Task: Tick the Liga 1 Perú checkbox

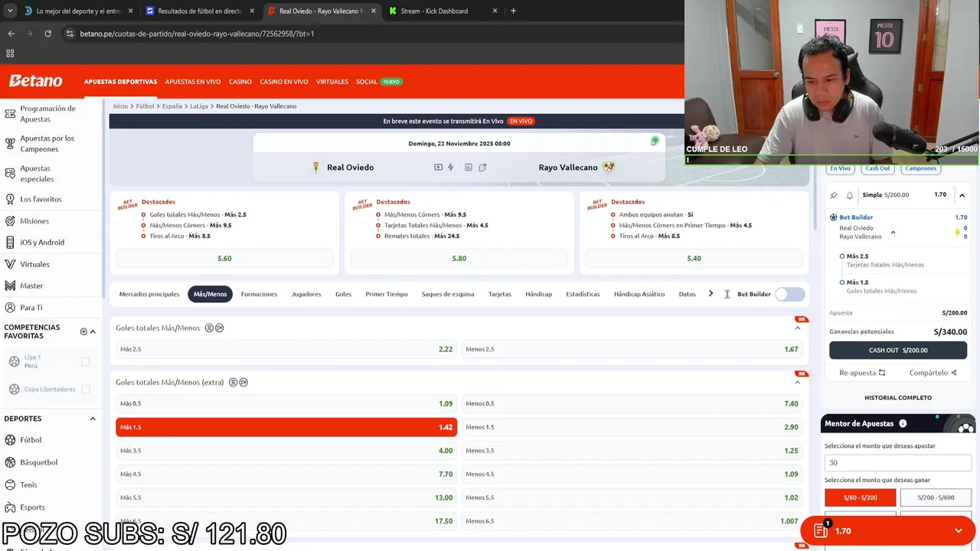Action: (x=86, y=361)
